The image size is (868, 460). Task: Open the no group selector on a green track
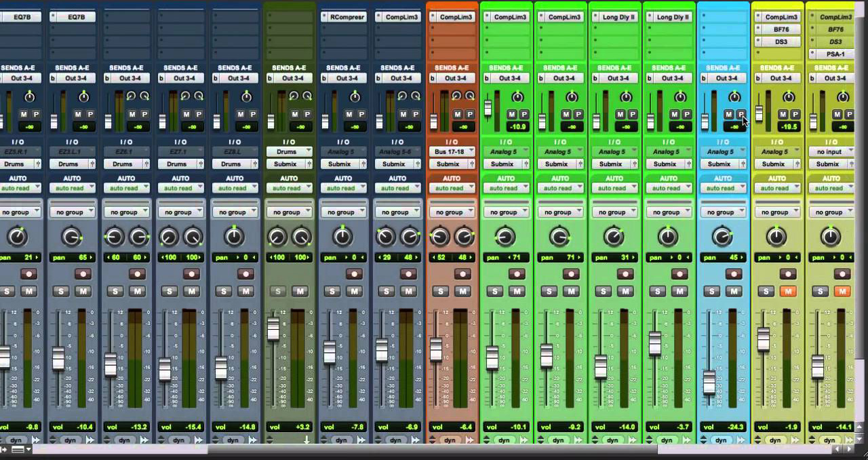pyautogui.click(x=506, y=211)
